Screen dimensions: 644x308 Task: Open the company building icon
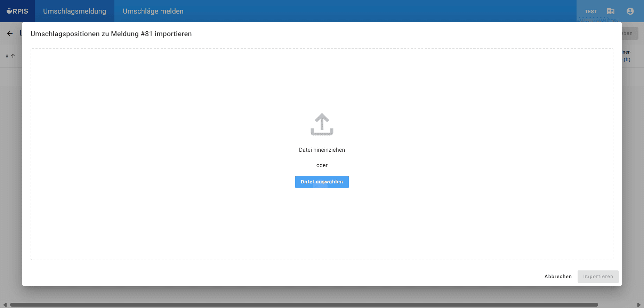click(x=611, y=11)
